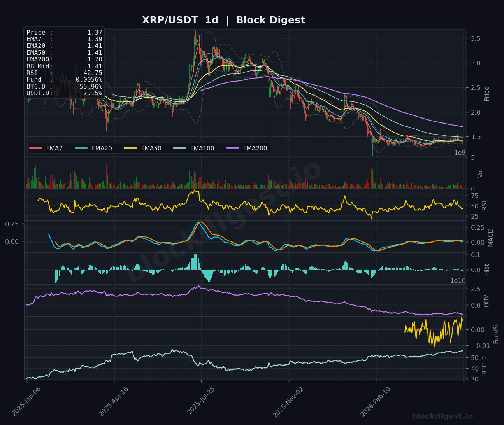504x425 pixels.
Task: Click the teal EMA20 line swatch in legend
Action: [81, 148]
